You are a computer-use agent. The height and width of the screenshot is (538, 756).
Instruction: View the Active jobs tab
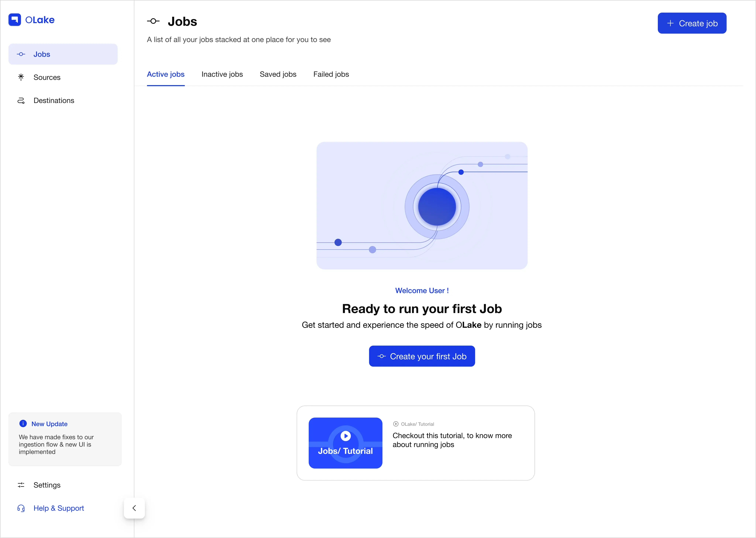[166, 74]
